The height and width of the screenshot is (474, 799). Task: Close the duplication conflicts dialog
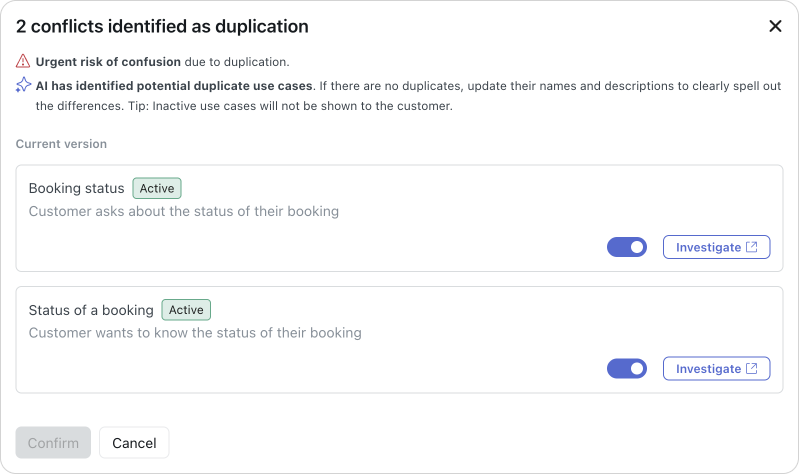775,27
